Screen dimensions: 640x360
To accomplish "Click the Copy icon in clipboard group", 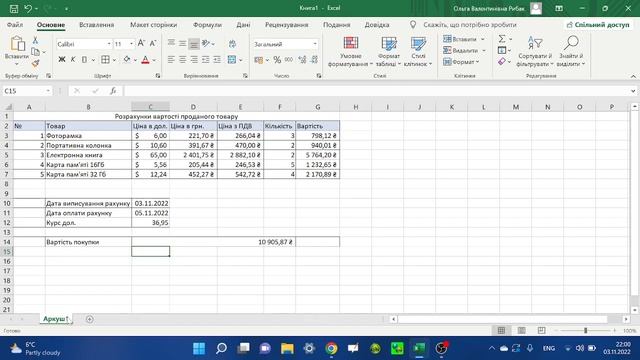I will tap(36, 52).
